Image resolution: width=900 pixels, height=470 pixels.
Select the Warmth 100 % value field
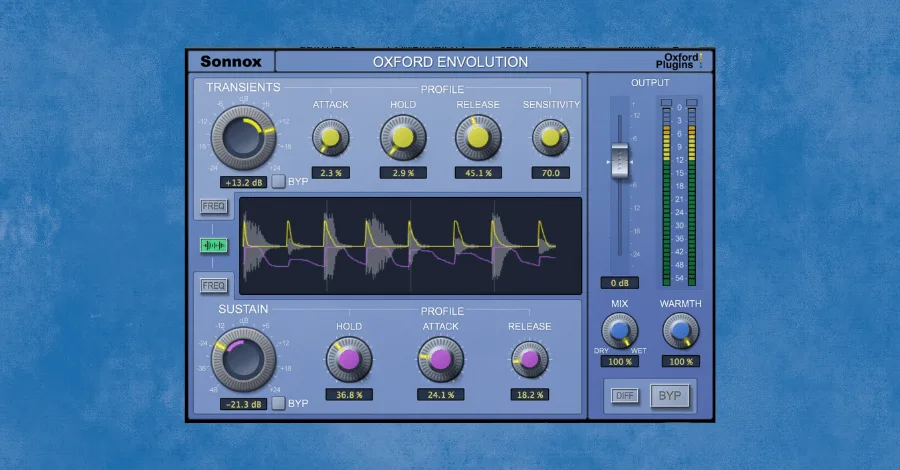click(681, 362)
